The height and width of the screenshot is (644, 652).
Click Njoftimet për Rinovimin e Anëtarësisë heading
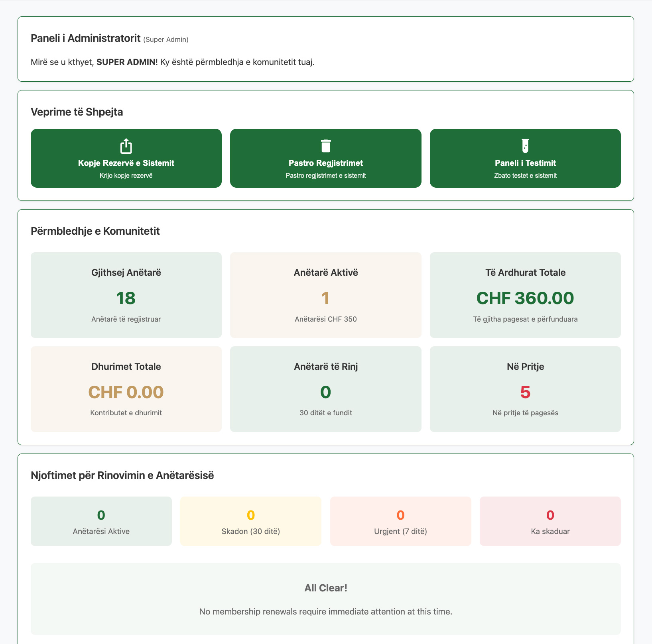coord(122,475)
